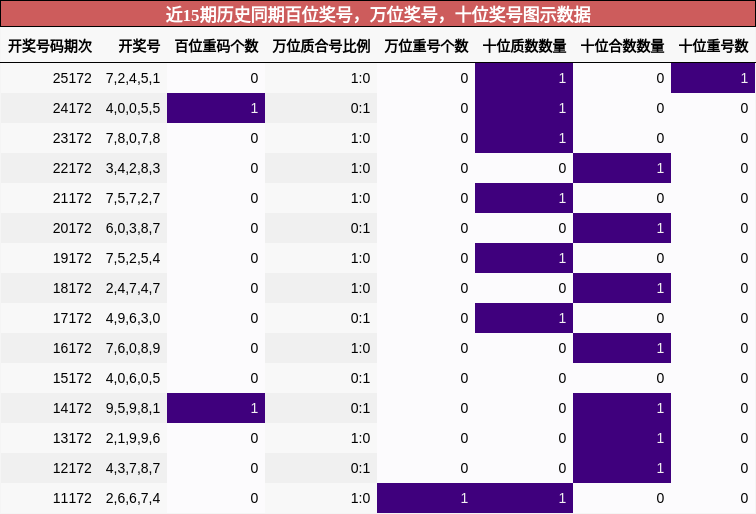Select period number 12172
The width and height of the screenshot is (756, 514).
tap(72, 468)
